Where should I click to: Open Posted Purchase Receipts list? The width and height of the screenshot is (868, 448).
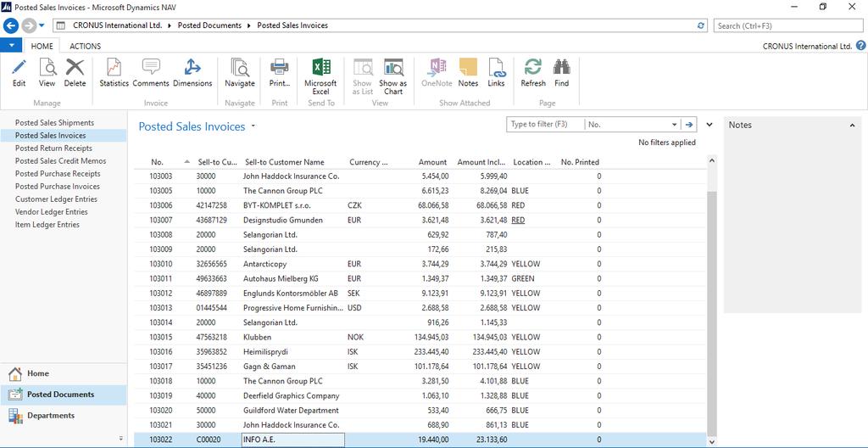coord(58,174)
